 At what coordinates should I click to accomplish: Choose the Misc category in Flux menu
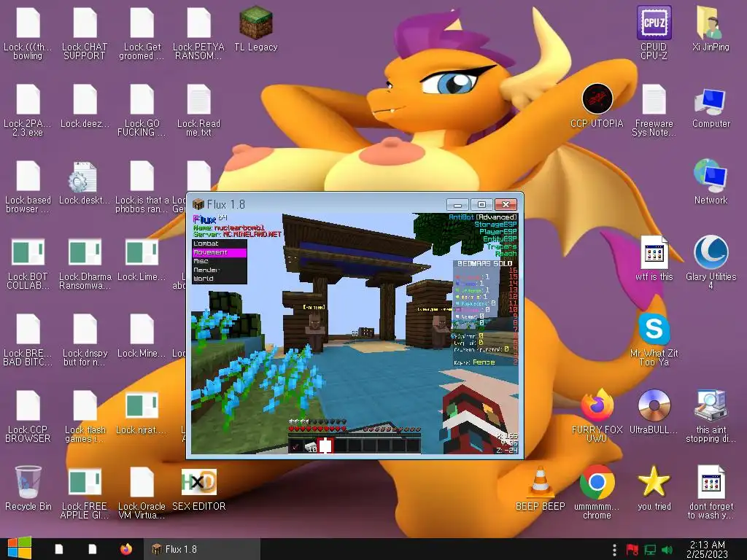click(219, 261)
